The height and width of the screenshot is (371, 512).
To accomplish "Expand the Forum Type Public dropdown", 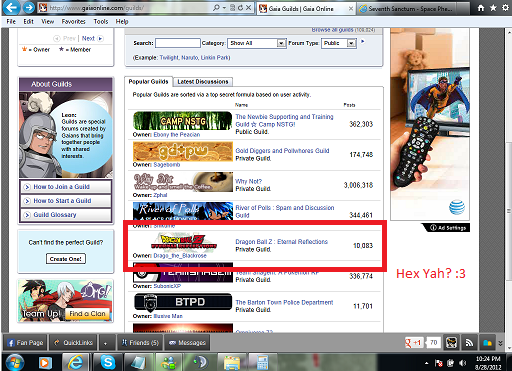I will pyautogui.click(x=351, y=43).
